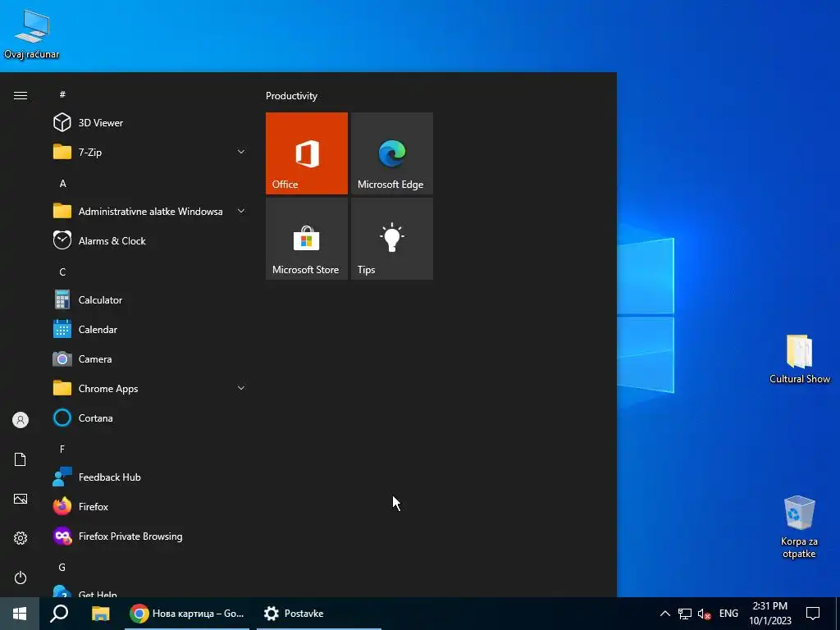Select Cultural Show desktop folder
Viewport: 840px width, 630px height.
click(x=799, y=359)
